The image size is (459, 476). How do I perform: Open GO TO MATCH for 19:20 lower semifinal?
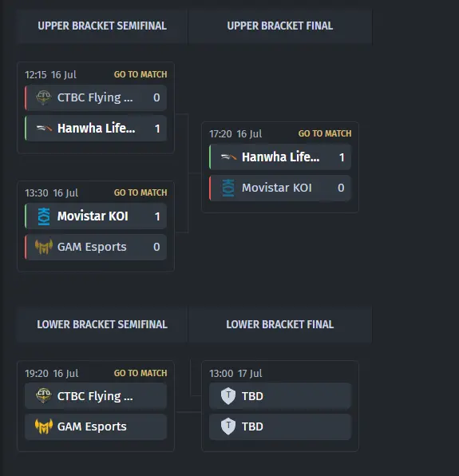tap(140, 373)
